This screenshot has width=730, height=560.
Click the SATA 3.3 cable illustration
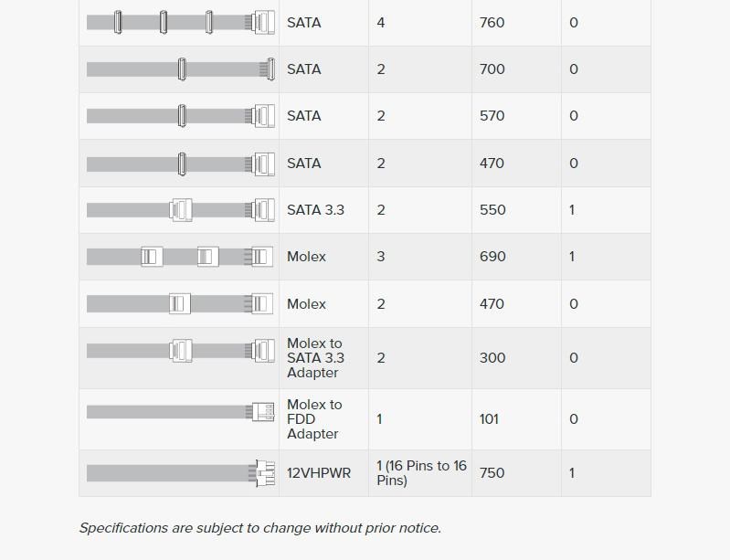[x=181, y=210]
